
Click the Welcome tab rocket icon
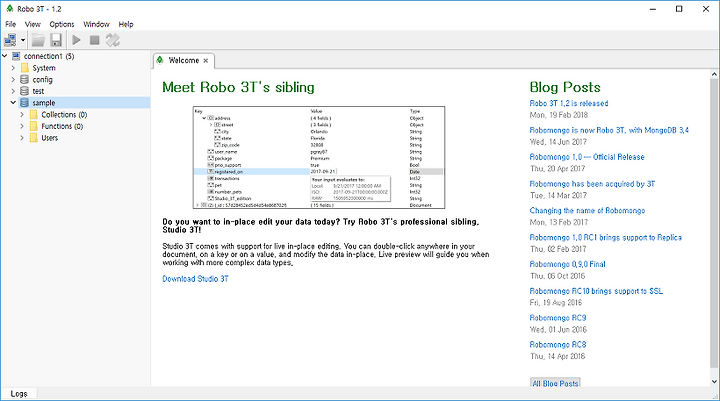pyautogui.click(x=160, y=60)
